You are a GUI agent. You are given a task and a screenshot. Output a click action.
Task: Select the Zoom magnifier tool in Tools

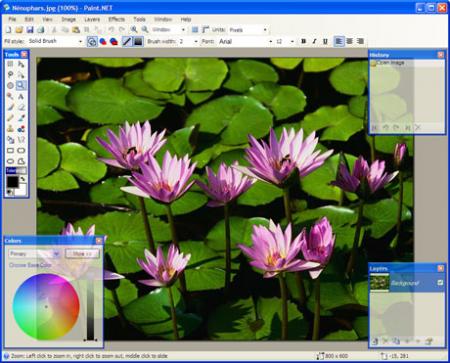pos(21,86)
